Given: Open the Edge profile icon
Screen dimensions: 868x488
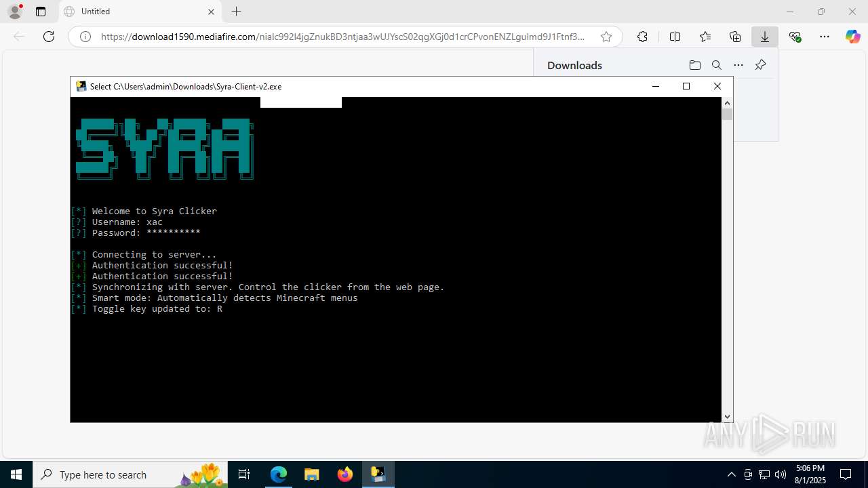Looking at the screenshot, I should (15, 12).
